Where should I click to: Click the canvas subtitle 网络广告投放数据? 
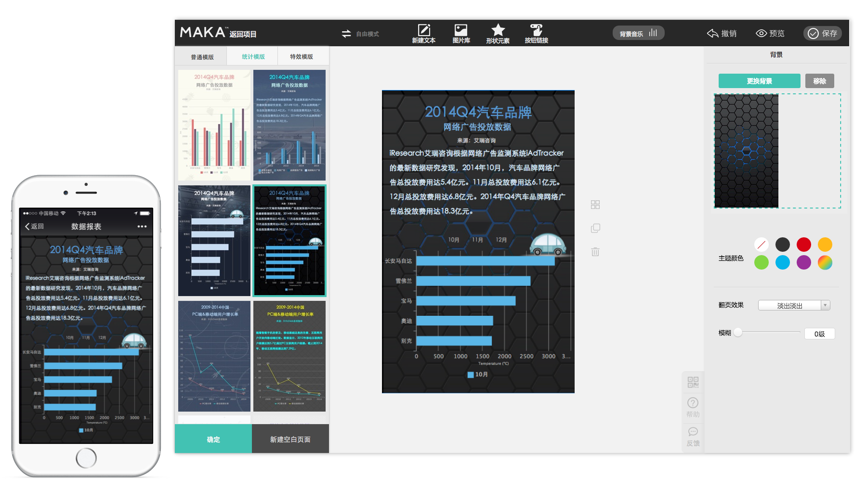477,127
